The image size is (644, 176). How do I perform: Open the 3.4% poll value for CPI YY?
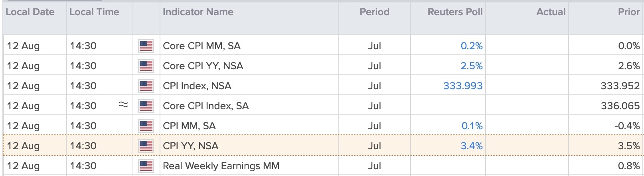(472, 146)
